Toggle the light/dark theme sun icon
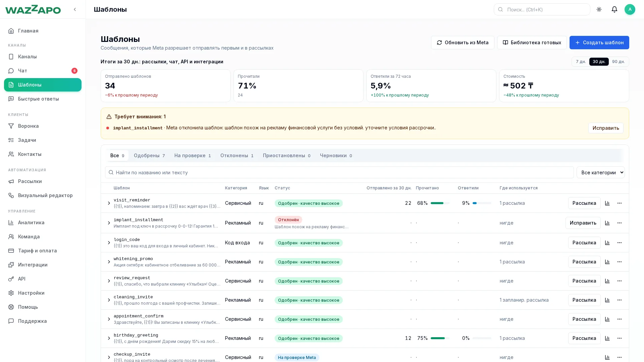This screenshot has height=362, width=644. tap(599, 9)
